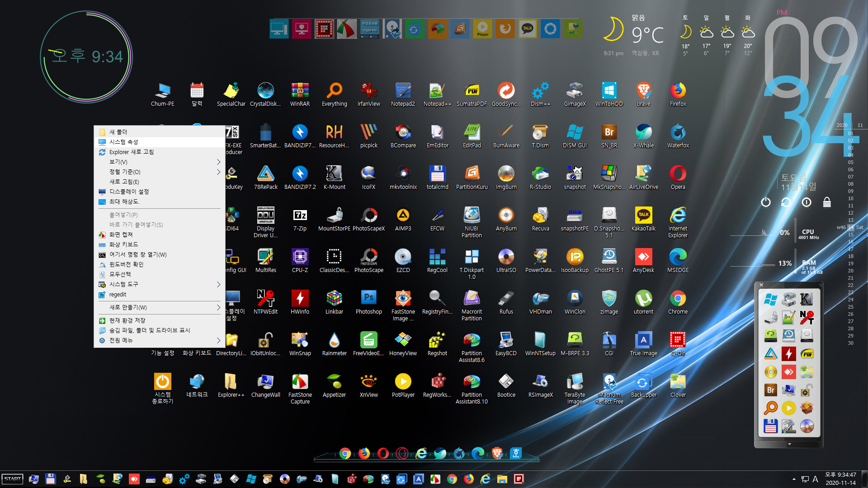
Task: Open the CrystalDiskInfo desktop icon
Action: pos(265,94)
